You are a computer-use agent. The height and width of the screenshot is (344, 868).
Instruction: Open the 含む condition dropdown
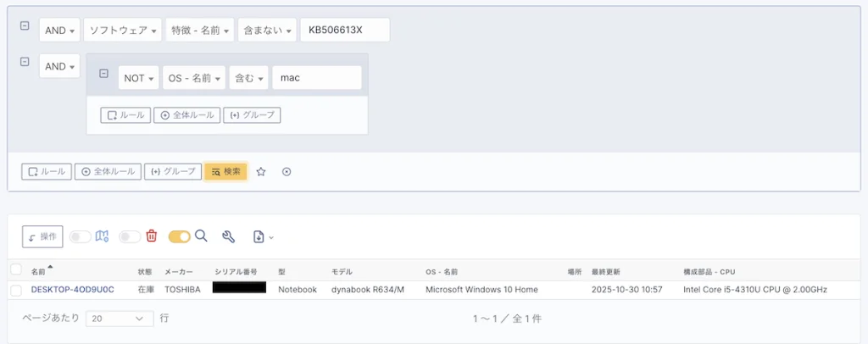(248, 78)
